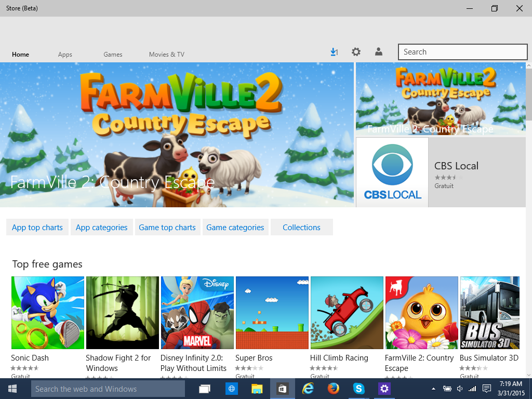The height and width of the screenshot is (399, 532).
Task: Click Search the web and Windows box
Action: [x=108, y=389]
